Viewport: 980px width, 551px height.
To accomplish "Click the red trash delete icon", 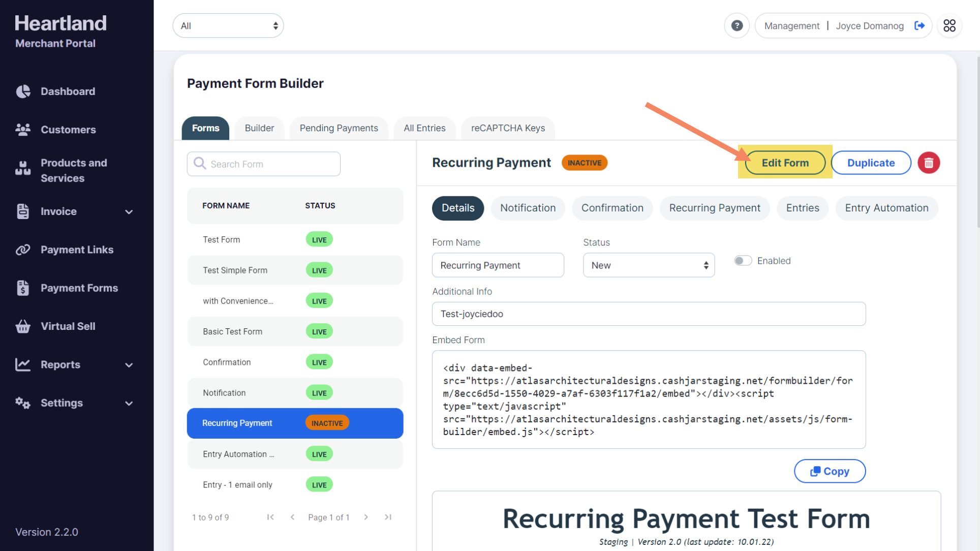I will tap(928, 163).
